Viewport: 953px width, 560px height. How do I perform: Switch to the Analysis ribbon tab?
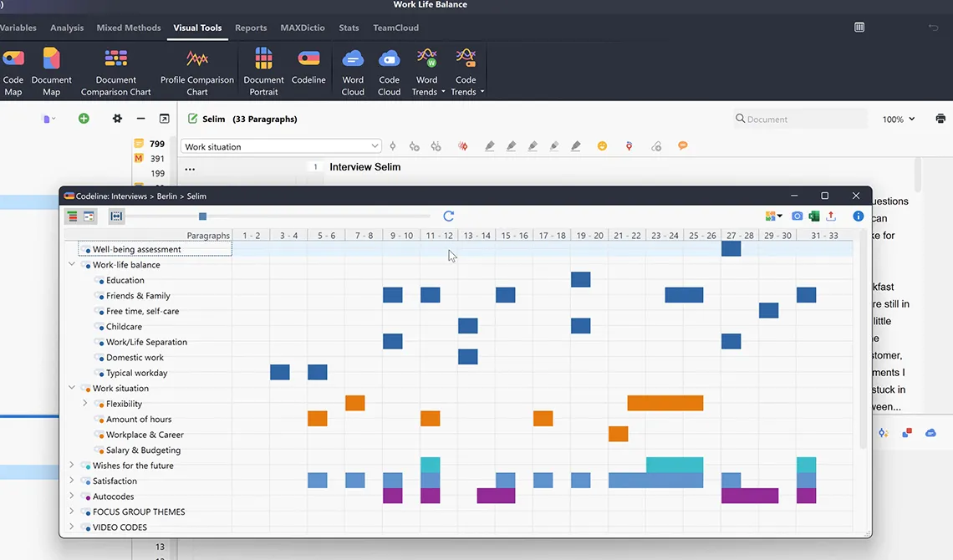(x=67, y=28)
